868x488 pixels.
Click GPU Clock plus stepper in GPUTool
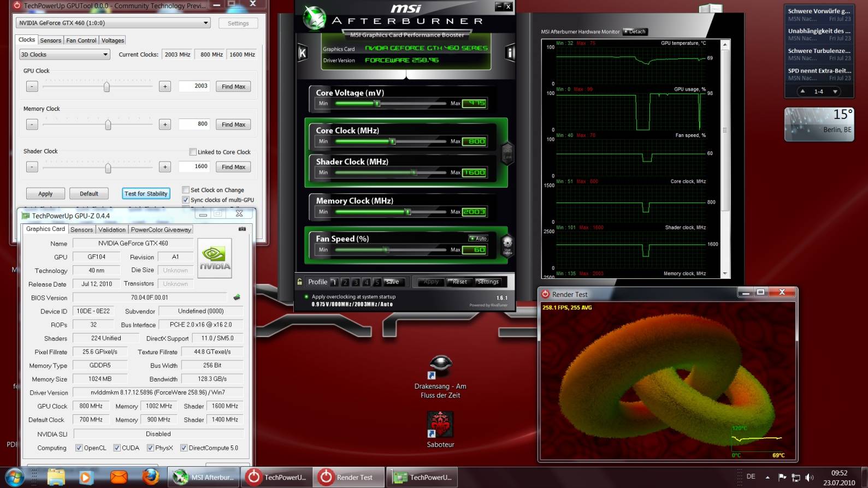(x=165, y=86)
